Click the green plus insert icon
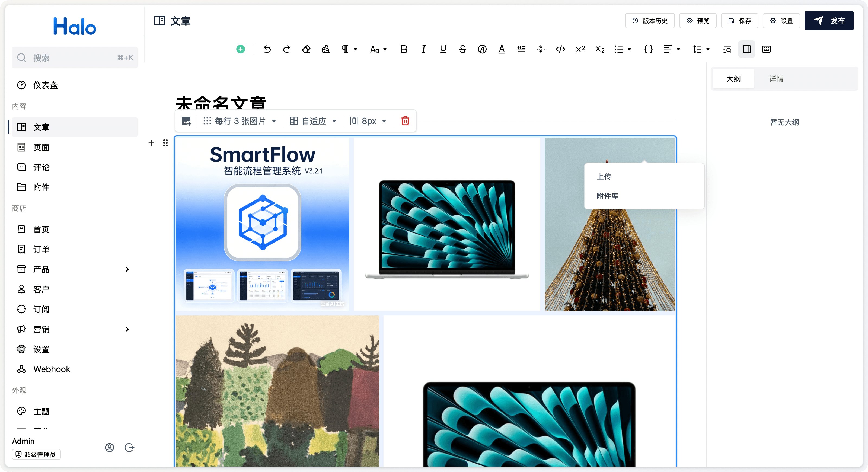868x472 pixels. coord(241,49)
